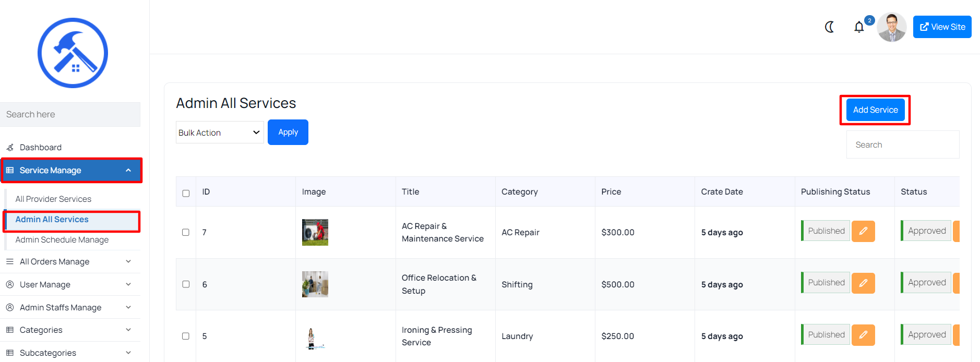980x362 pixels.
Task: Select all services with header checkbox
Action: (x=186, y=193)
